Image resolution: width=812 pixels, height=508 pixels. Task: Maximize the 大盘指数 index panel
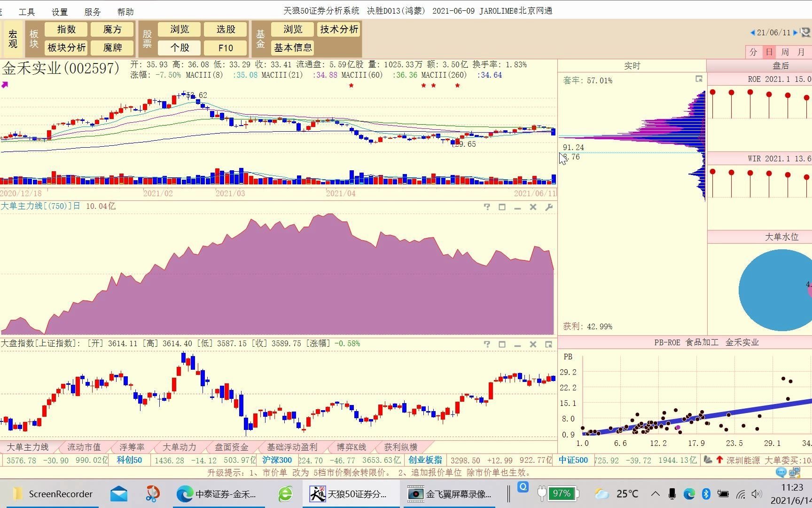(x=502, y=344)
